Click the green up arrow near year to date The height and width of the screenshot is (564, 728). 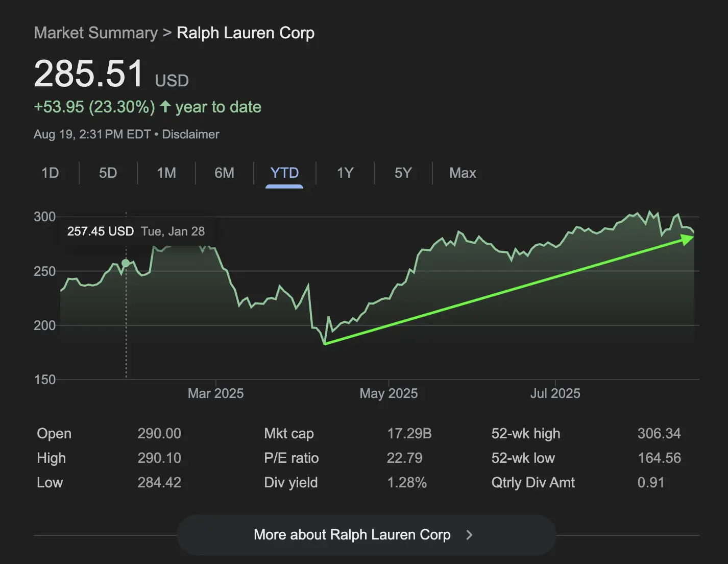pyautogui.click(x=165, y=106)
